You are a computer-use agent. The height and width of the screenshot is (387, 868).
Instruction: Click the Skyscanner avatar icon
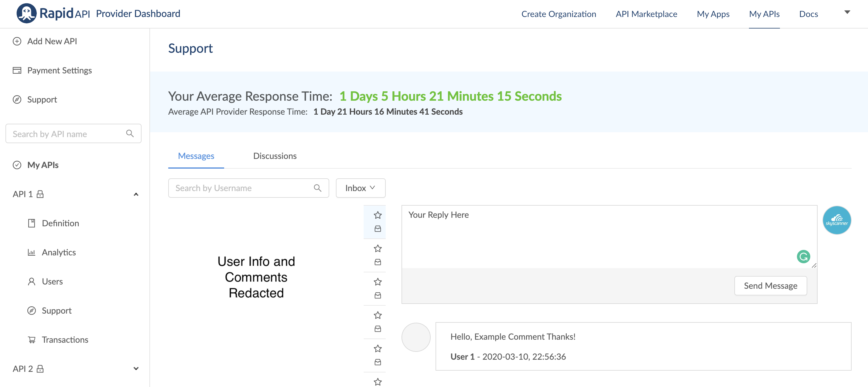pos(836,220)
